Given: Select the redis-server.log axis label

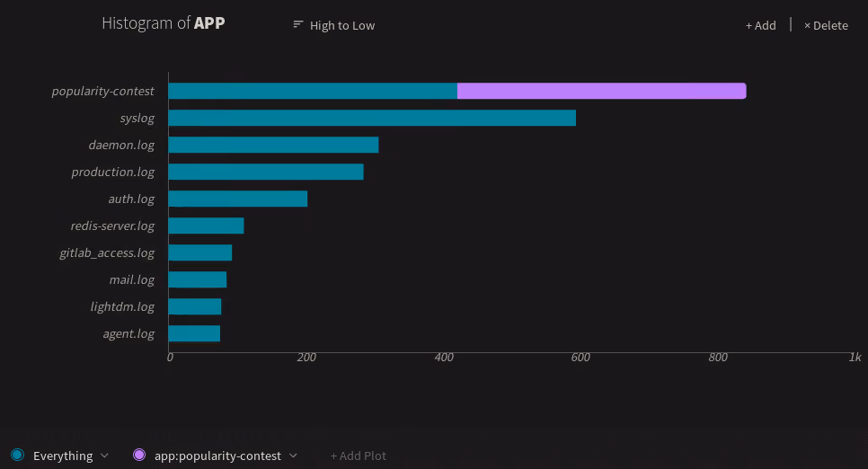Looking at the screenshot, I should 112,226.
